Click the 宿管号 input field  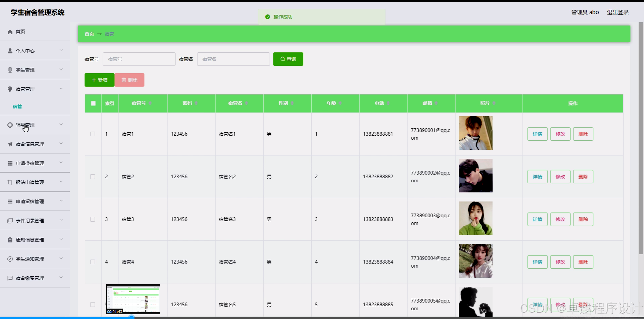coord(139,59)
